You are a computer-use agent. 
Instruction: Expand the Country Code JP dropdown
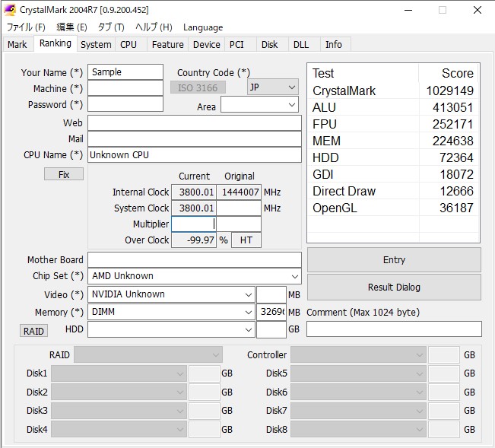[273, 87]
